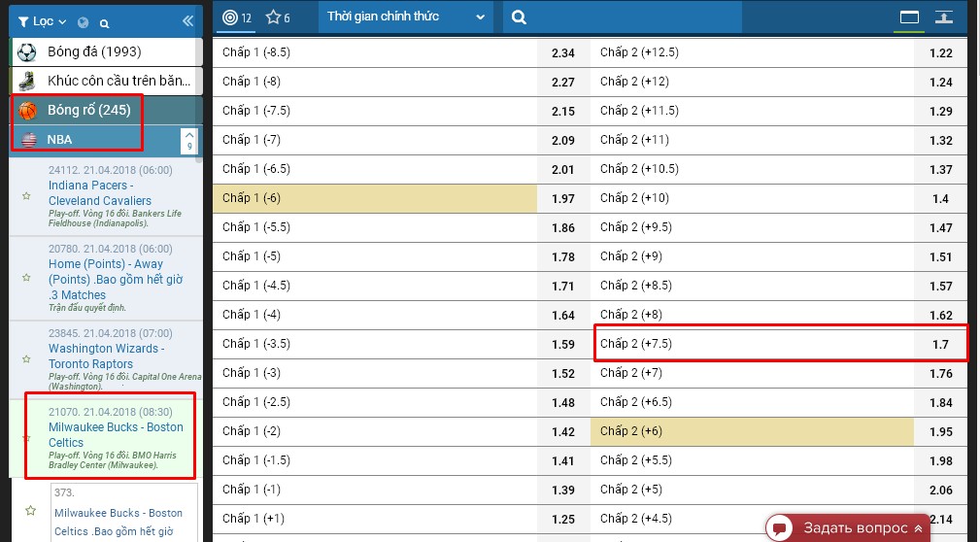Click the market search magnifier icon

(x=519, y=17)
